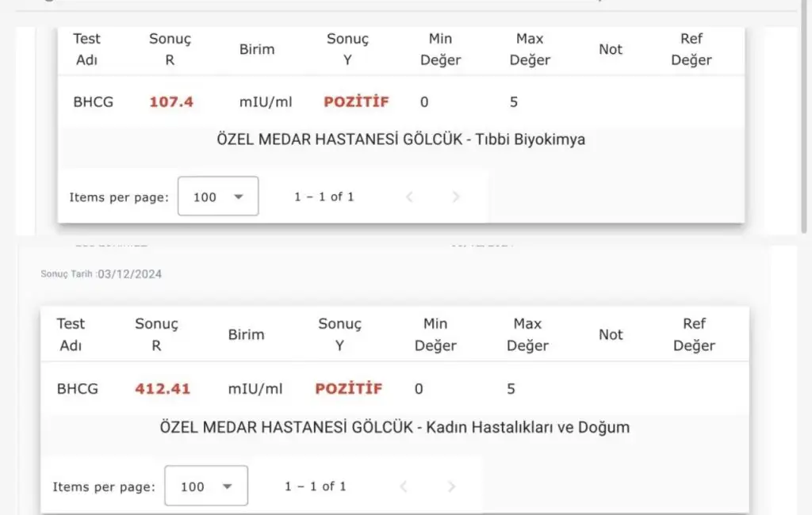Open items per page dropdown in first table

(x=218, y=196)
